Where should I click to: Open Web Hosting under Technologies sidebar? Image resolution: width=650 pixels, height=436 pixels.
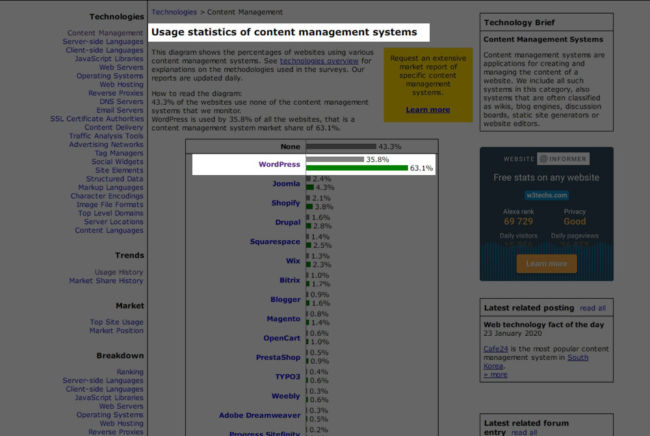click(x=121, y=85)
